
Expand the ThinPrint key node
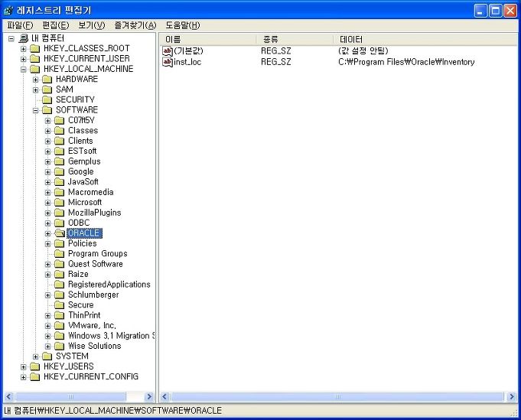(x=48, y=316)
